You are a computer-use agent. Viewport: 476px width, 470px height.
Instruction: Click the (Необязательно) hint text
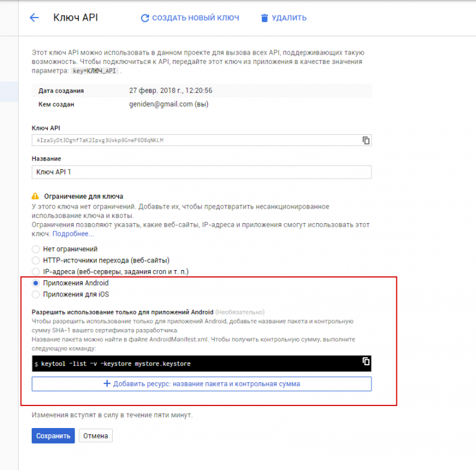pyautogui.click(x=240, y=312)
